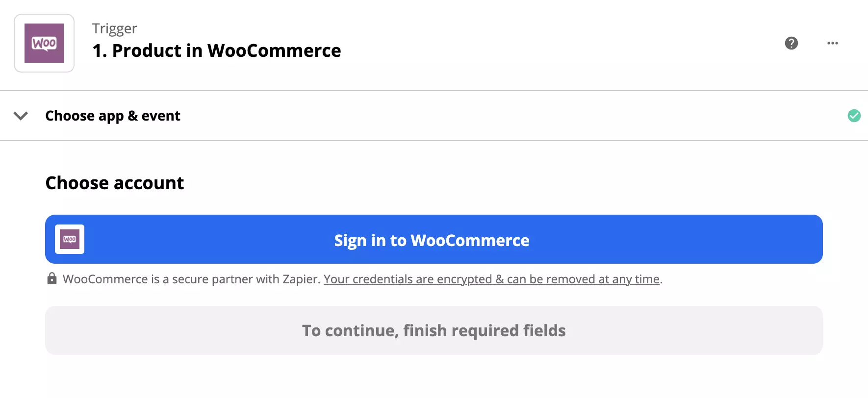Viewport: 868px width, 398px height.
Task: Expand the step options via ellipsis control
Action: click(832, 43)
